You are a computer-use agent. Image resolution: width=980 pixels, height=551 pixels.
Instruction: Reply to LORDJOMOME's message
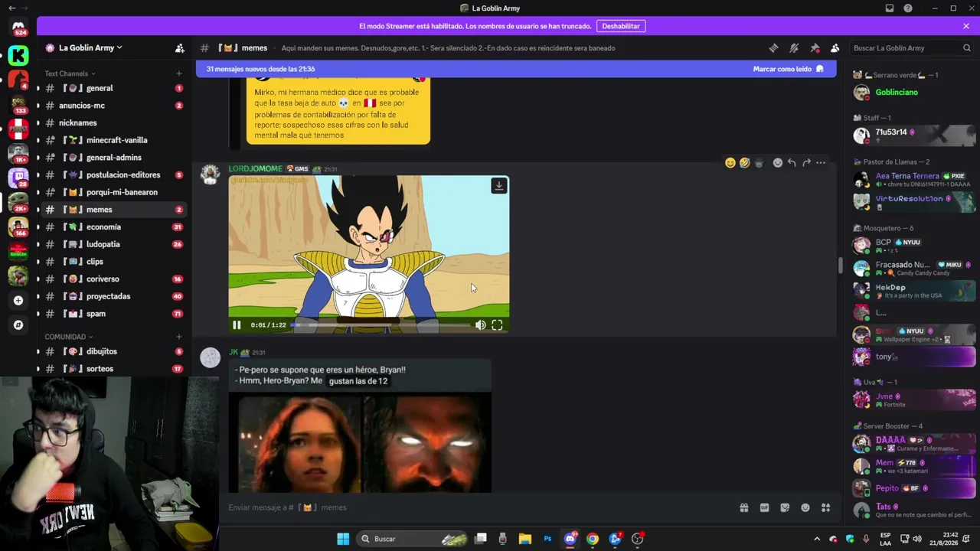pyautogui.click(x=792, y=163)
